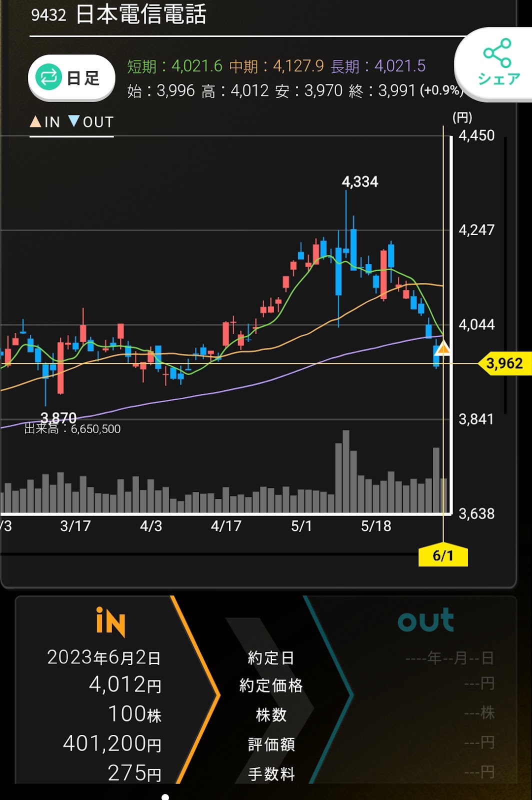Tap the yellow 6/1 date marker
The image size is (532, 800).
point(443,555)
